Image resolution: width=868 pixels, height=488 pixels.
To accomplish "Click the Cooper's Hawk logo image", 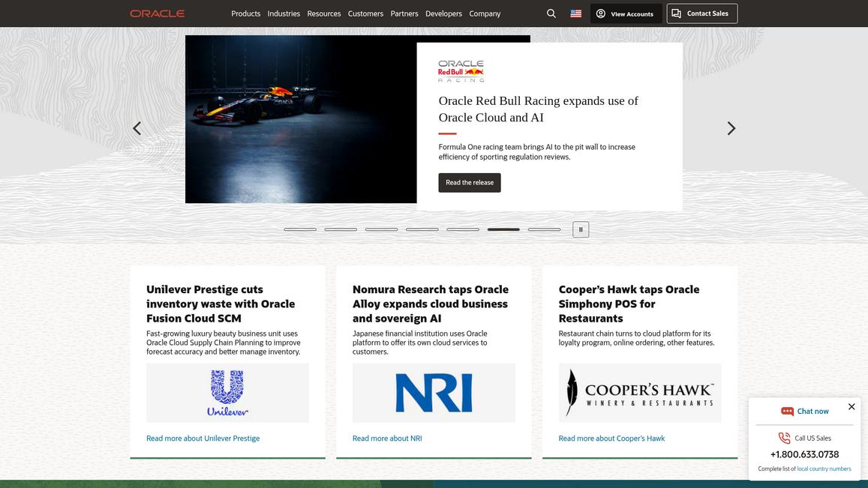I will tap(640, 393).
